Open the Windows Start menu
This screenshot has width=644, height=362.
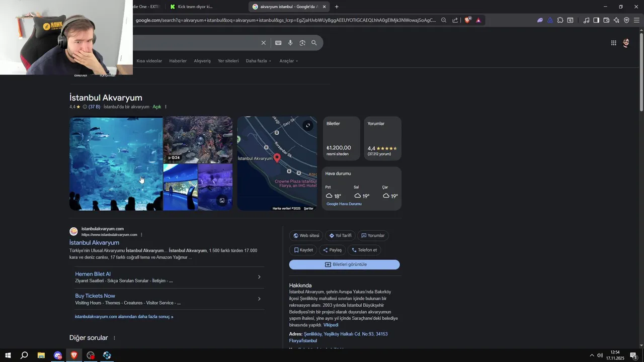coord(8,355)
